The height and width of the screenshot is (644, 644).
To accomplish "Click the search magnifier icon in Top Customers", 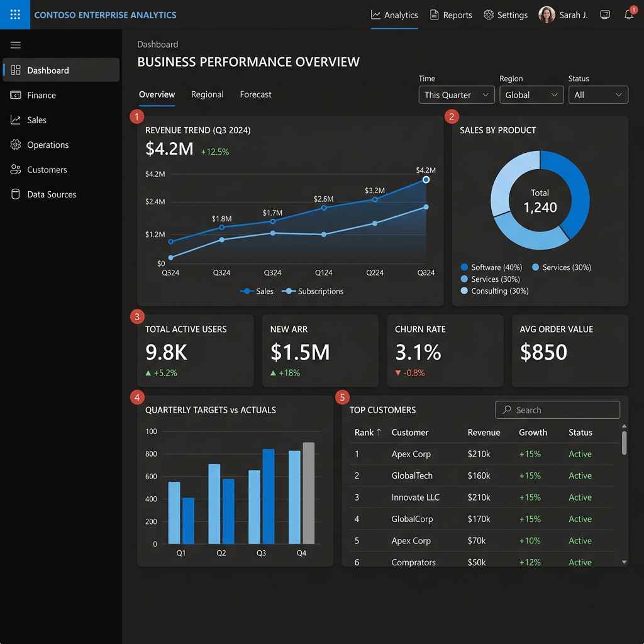I will 507,409.
